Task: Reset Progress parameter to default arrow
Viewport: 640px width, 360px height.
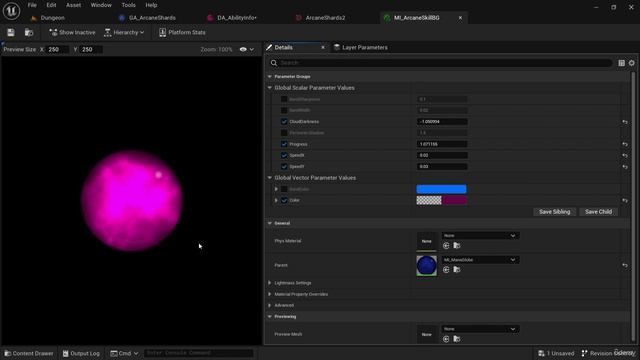Action: pos(624,144)
